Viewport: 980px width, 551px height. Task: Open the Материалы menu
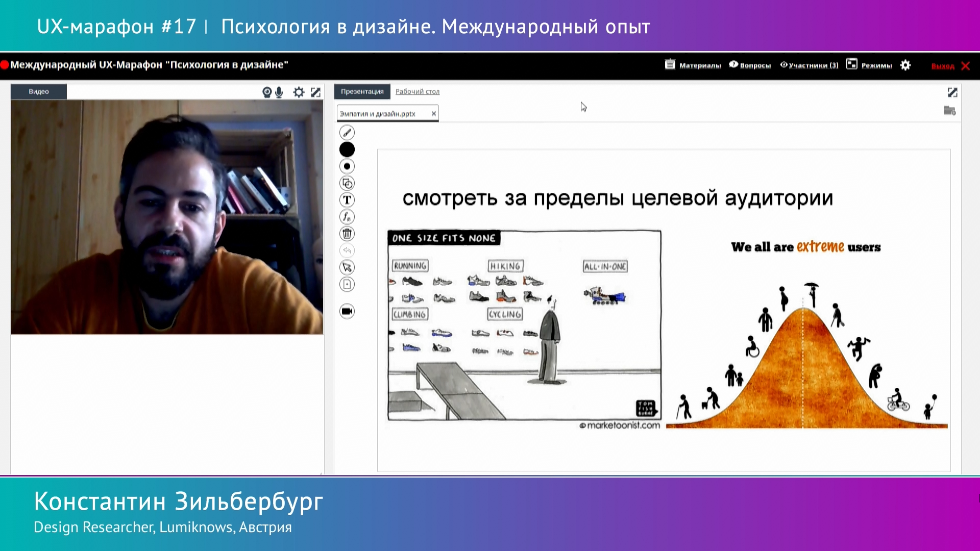click(x=693, y=65)
